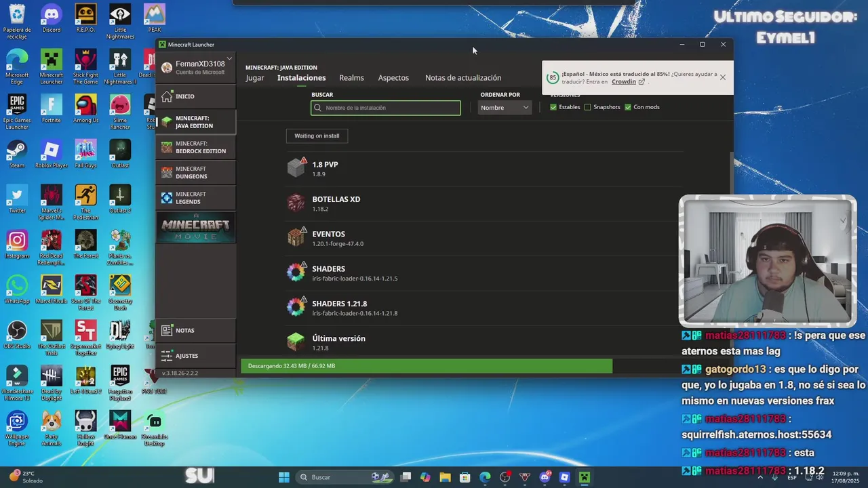The height and width of the screenshot is (488, 868).
Task: Open the WhatsApp desktop icon
Action: pyautogui.click(x=17, y=289)
